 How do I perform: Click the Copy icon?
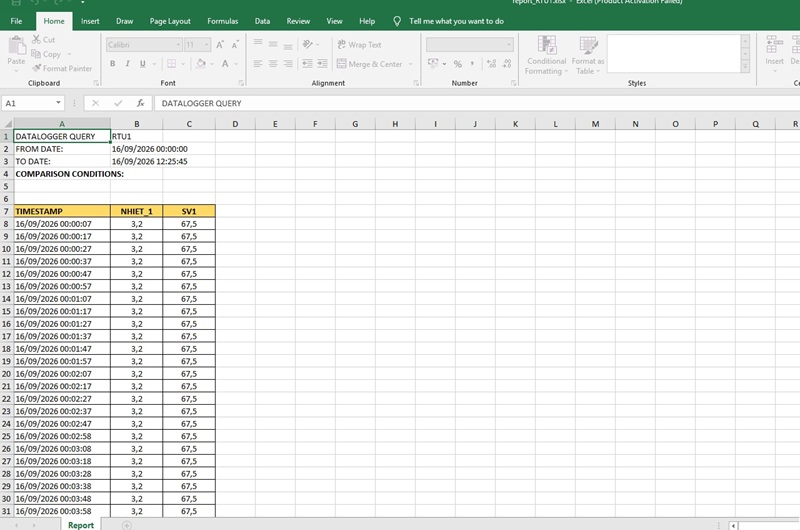(x=36, y=54)
